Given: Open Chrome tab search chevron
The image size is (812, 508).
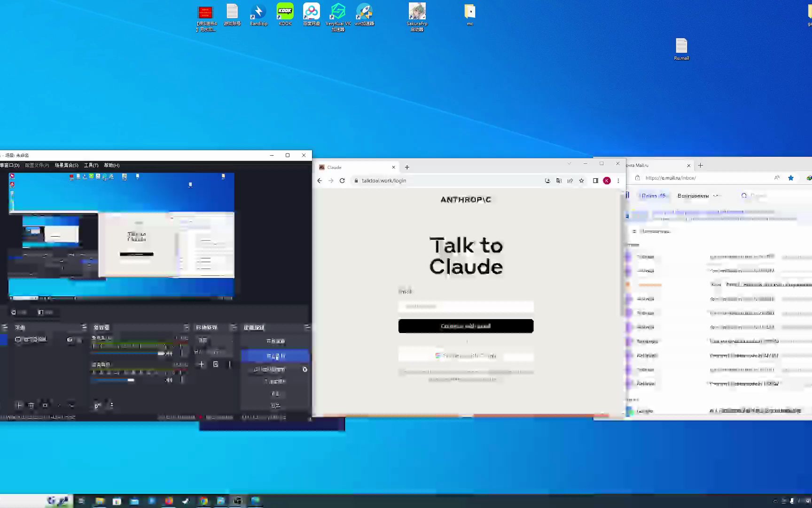Looking at the screenshot, I should click(569, 164).
